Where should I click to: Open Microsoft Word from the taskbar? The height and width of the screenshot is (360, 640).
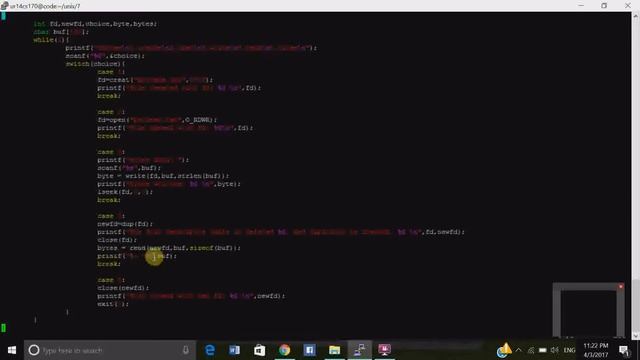pos(235,350)
